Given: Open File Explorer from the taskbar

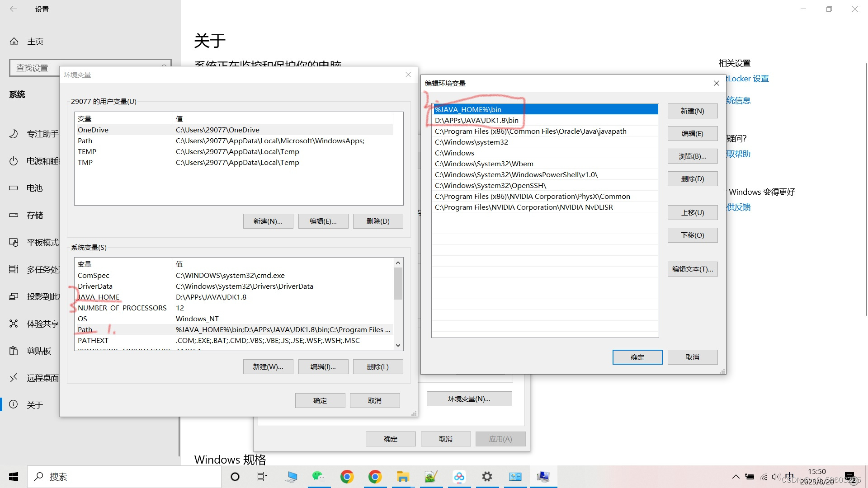Looking at the screenshot, I should (403, 476).
